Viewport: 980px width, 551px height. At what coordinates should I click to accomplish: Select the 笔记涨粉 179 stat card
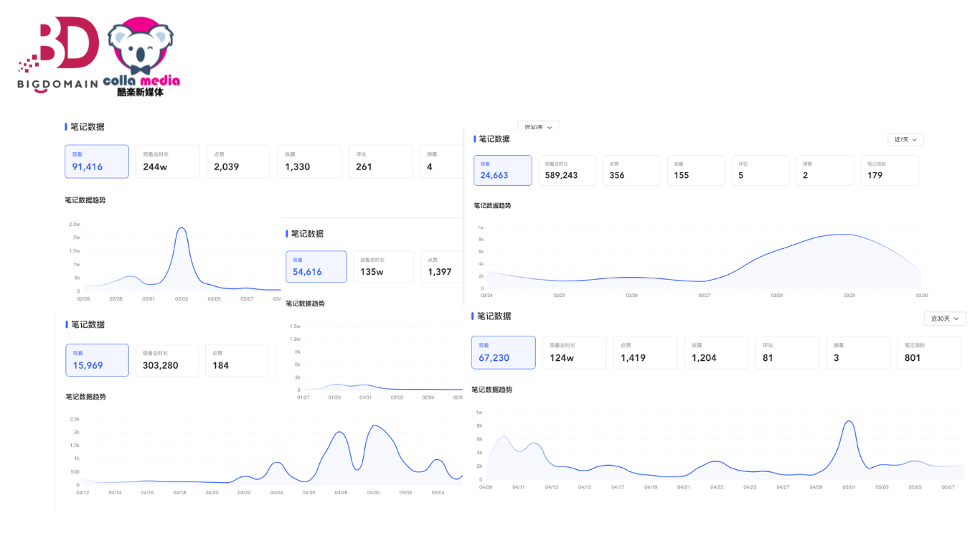click(x=890, y=171)
